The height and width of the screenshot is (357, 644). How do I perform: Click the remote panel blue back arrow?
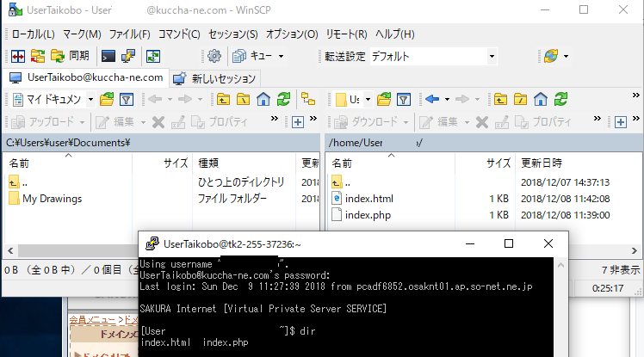click(432, 99)
